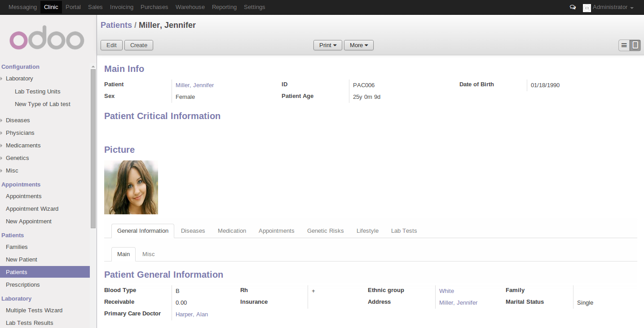Click the Administrator avatar icon
This screenshot has height=328, width=644.
[x=587, y=8]
